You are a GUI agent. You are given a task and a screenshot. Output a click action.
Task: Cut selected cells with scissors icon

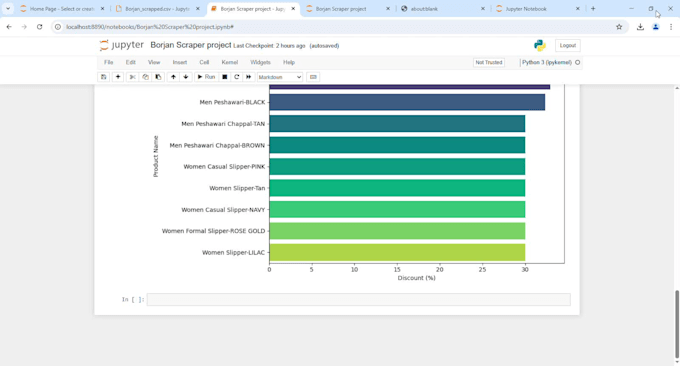[x=133, y=77]
